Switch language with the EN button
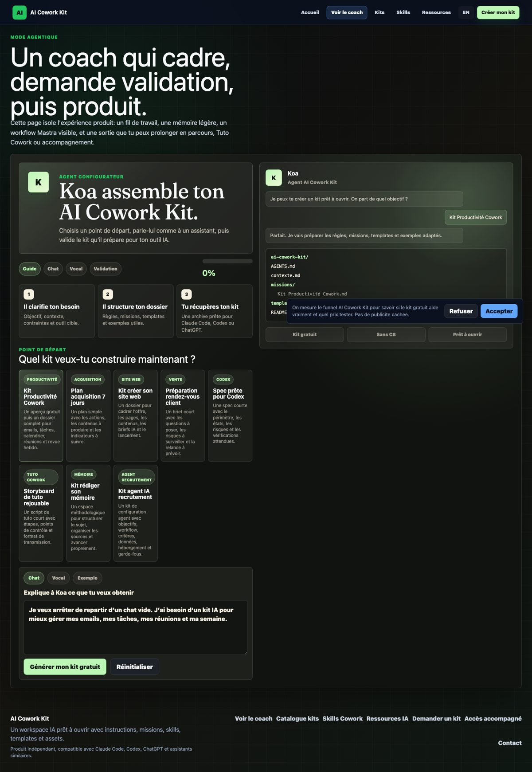532x772 pixels. [466, 12]
